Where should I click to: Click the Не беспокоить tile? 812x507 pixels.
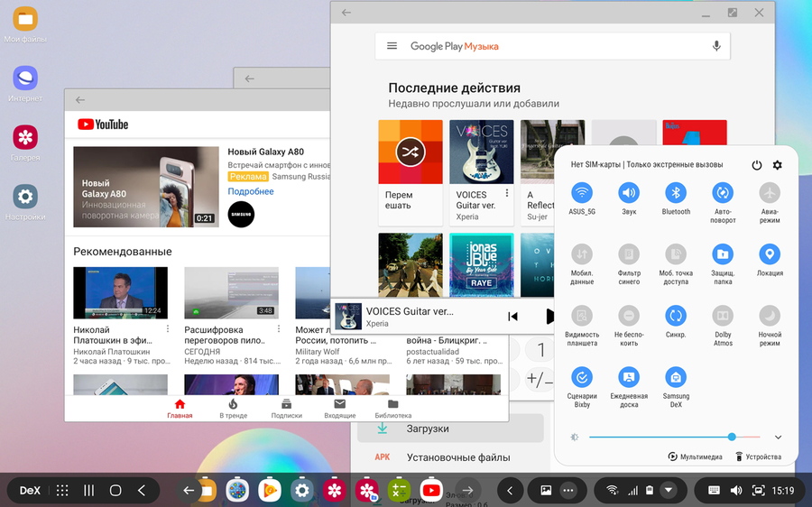(x=629, y=316)
